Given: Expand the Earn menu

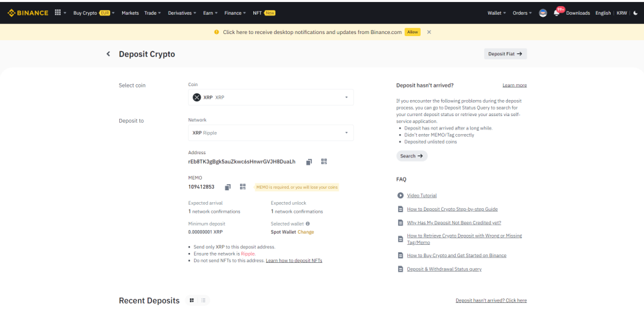Looking at the screenshot, I should (210, 13).
